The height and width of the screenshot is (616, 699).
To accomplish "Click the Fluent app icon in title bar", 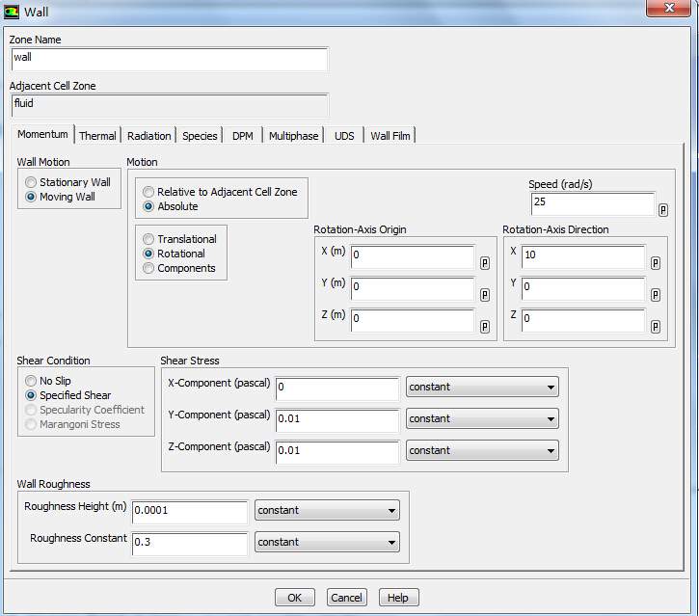I will pyautogui.click(x=12, y=12).
